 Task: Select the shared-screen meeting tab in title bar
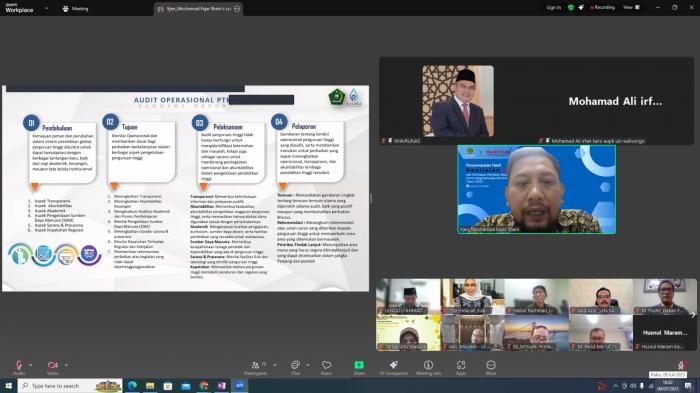(199, 8)
